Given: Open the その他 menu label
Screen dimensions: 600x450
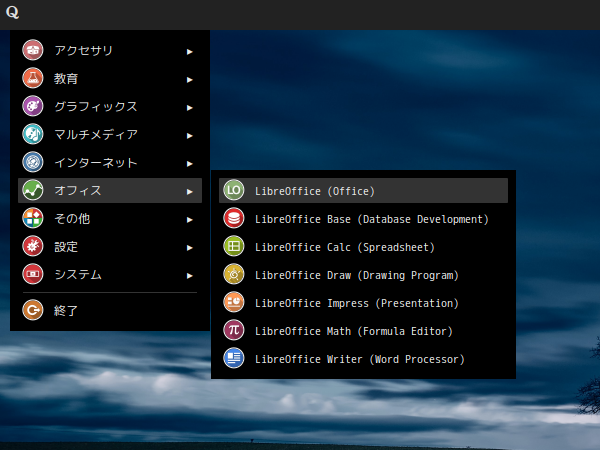Looking at the screenshot, I should (72, 218).
